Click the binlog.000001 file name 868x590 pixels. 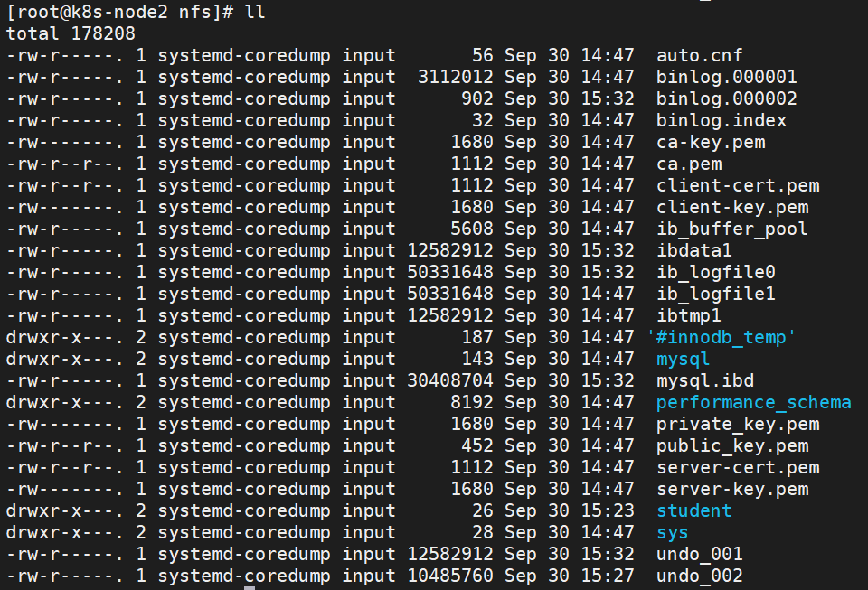tap(726, 78)
